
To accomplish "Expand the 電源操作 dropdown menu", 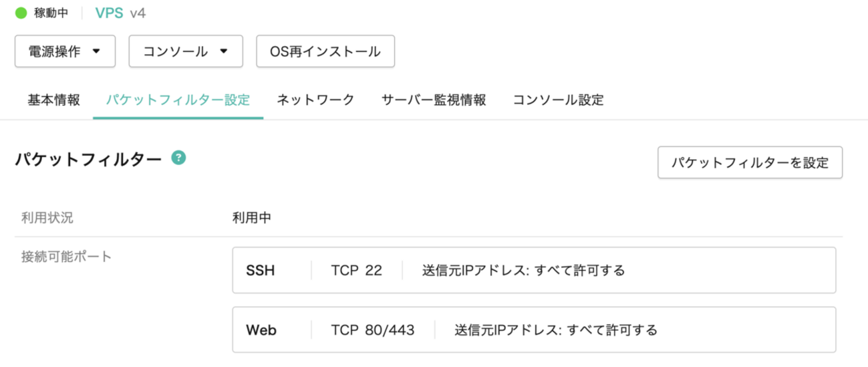I will tap(65, 51).
